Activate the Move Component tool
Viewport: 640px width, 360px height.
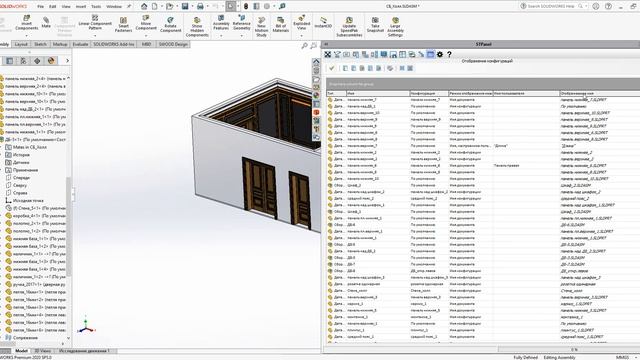tap(146, 23)
